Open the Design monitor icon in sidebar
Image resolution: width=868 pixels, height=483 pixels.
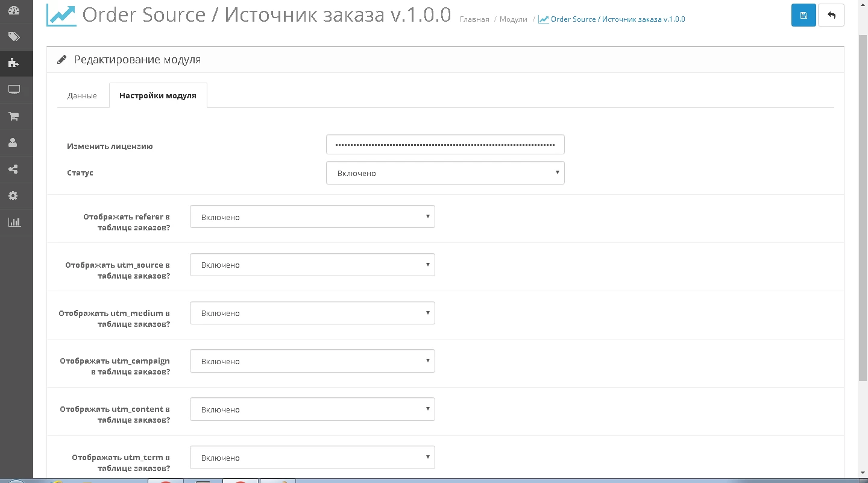[x=13, y=90]
